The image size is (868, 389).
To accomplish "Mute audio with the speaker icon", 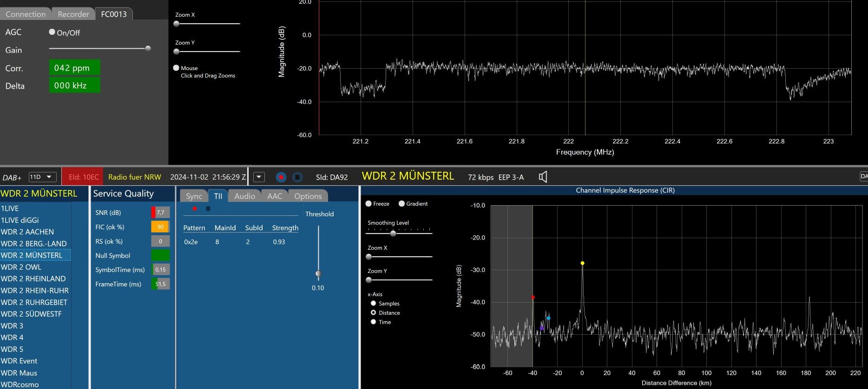I will pos(543,177).
